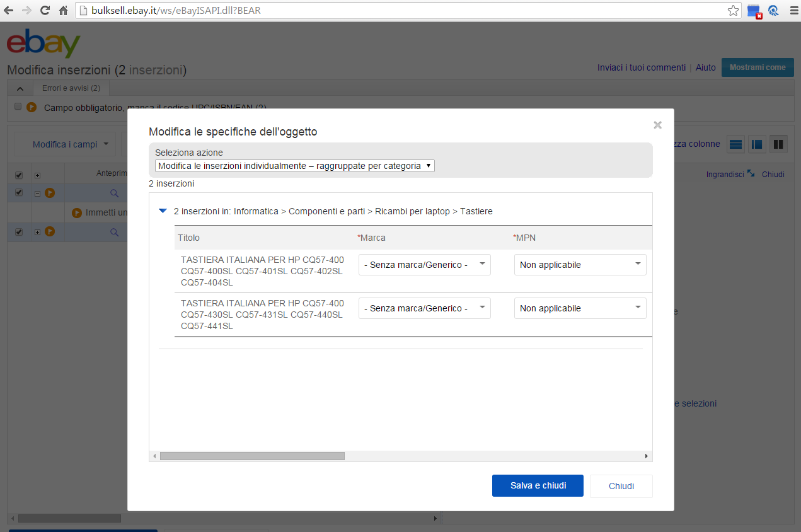The height and width of the screenshot is (532, 801).
Task: Open the Chrome hamburger menu
Action: coord(793,11)
